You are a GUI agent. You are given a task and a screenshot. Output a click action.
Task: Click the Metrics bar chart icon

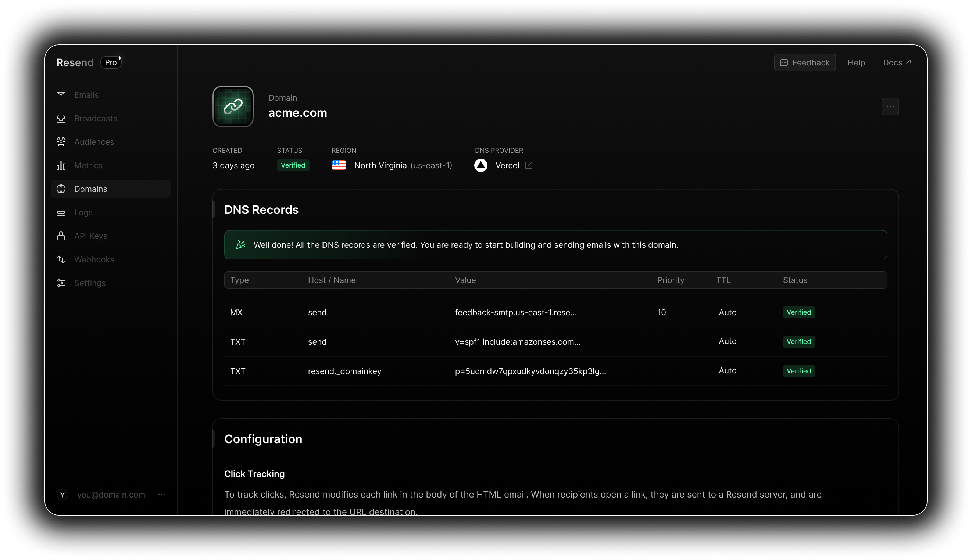61,165
